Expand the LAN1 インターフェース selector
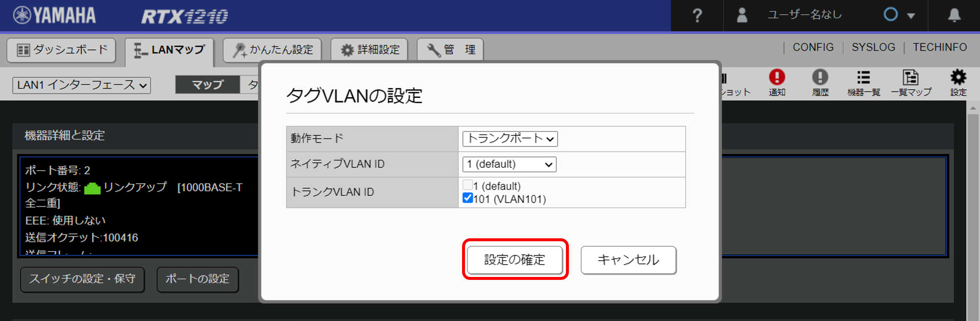980x321 pixels. [x=81, y=85]
